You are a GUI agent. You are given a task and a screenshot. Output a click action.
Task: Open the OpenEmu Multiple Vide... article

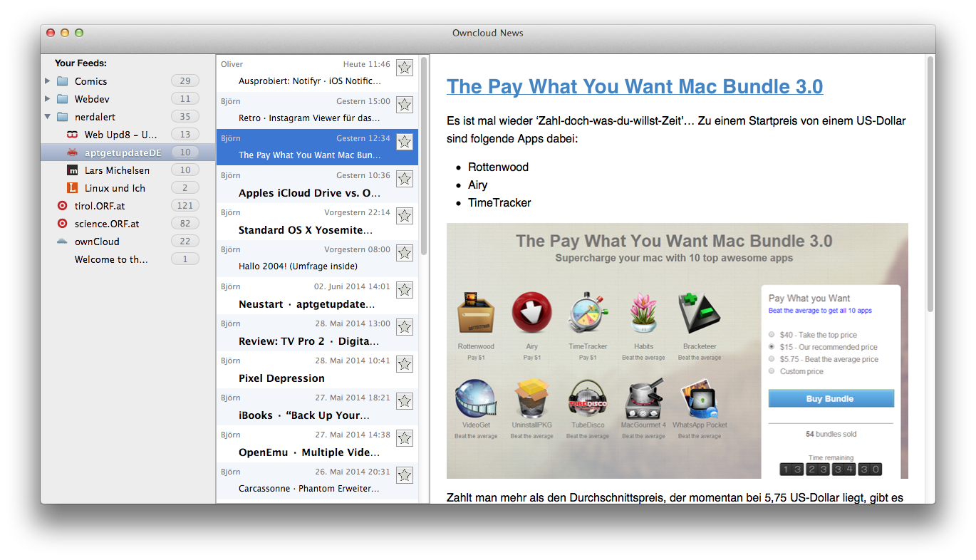tap(317, 444)
